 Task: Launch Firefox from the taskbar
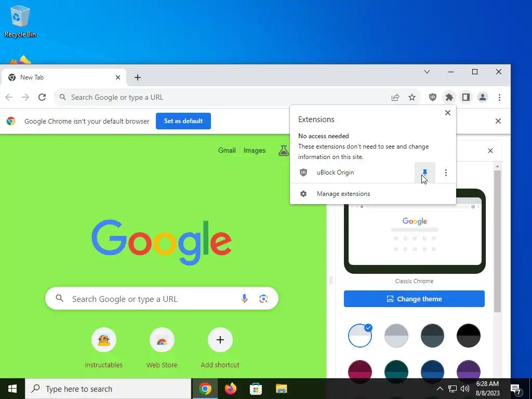click(x=231, y=389)
